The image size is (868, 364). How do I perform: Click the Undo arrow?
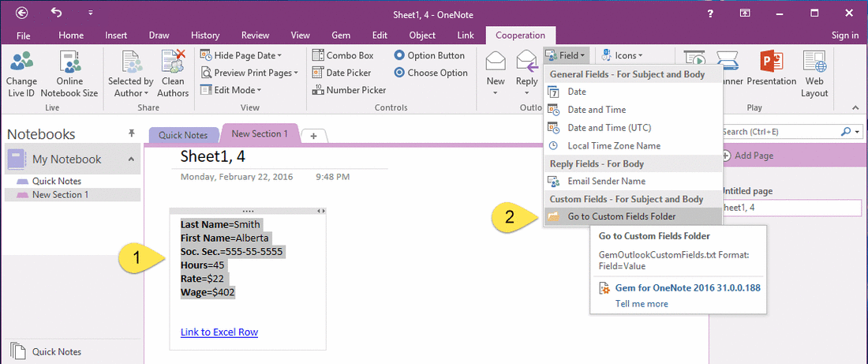point(57,12)
